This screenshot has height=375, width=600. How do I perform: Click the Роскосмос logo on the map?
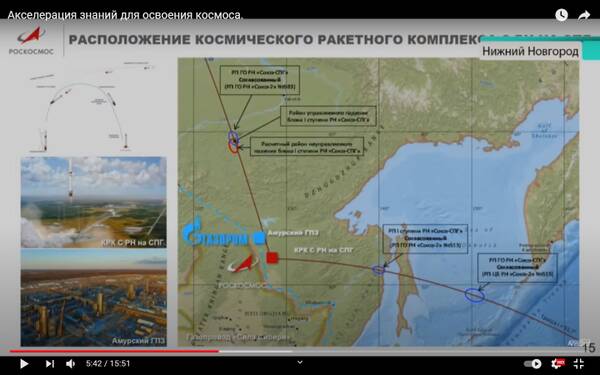click(243, 272)
